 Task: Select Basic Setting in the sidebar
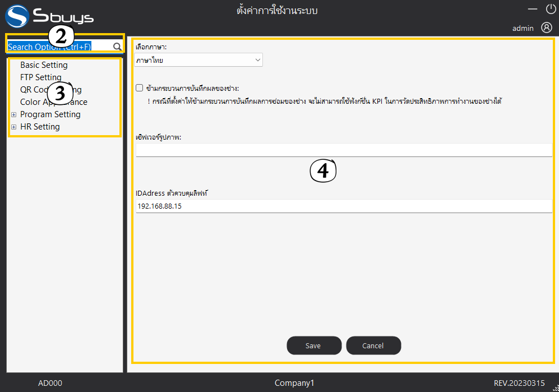click(x=44, y=65)
